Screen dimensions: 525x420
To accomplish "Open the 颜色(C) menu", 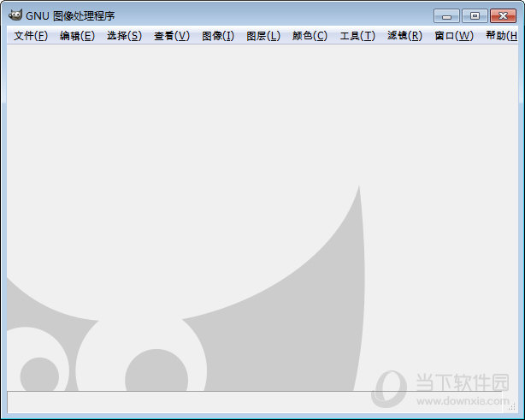I will point(310,36).
